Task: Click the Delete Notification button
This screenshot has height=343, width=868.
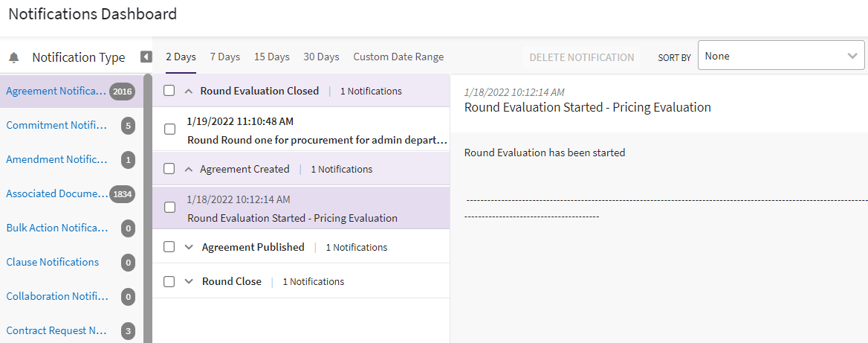Action: click(x=581, y=57)
